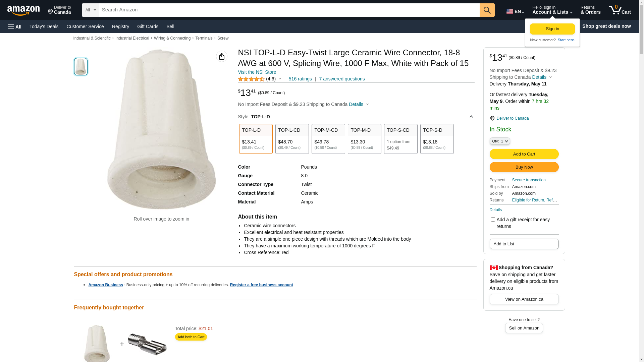
Task: Click the Deliver to Canada location icon
Action: [492, 118]
